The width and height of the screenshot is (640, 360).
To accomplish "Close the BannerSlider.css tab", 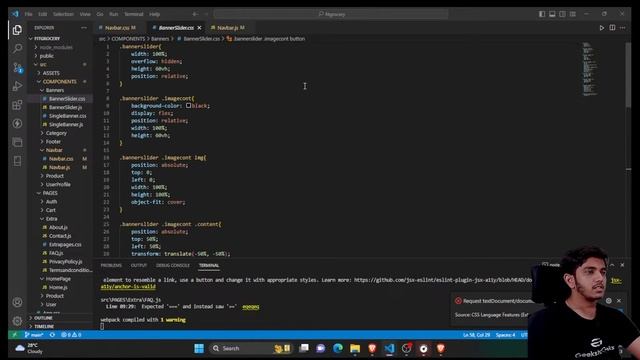I will (x=199, y=28).
